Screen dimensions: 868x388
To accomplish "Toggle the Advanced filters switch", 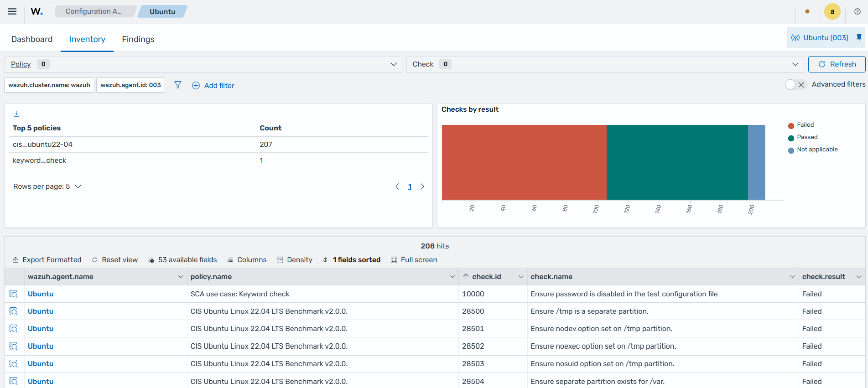I will 796,84.
